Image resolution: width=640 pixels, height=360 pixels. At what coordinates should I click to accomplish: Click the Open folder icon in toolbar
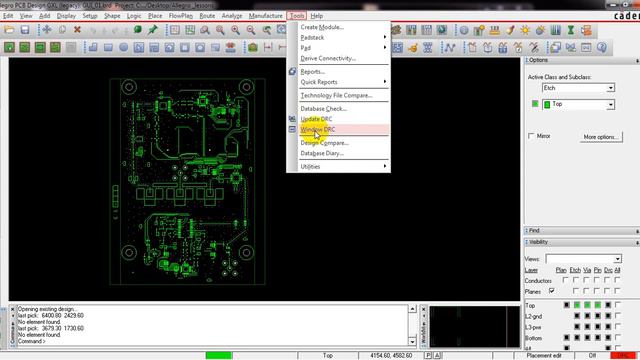click(9, 30)
